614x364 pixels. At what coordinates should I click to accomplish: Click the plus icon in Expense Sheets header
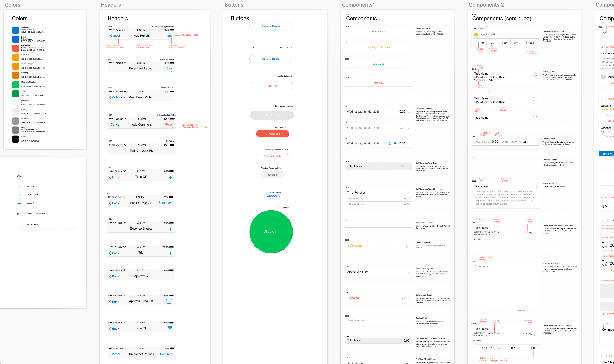[x=170, y=229]
